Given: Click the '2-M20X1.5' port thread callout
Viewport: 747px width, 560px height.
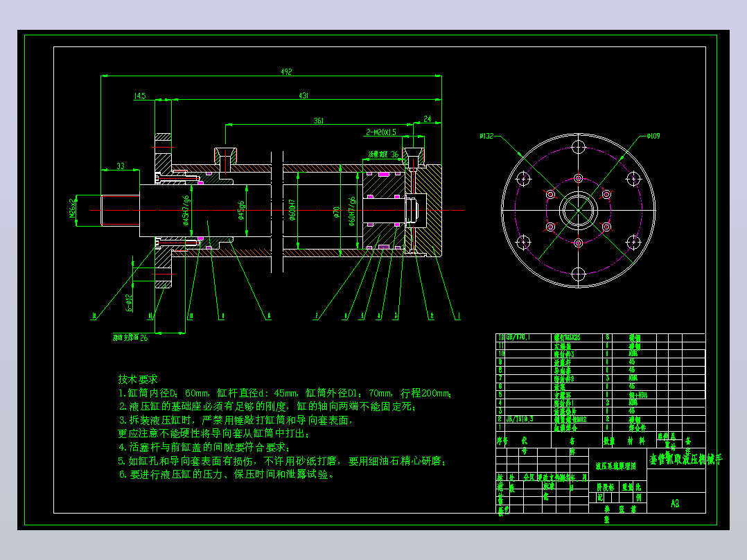Looking at the screenshot, I should pos(381,132).
